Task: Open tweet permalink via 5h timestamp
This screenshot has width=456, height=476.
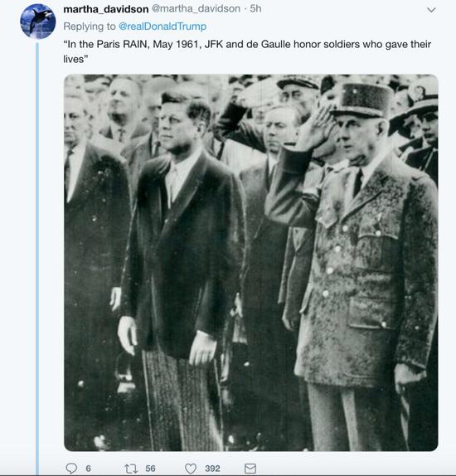Action: [255, 9]
